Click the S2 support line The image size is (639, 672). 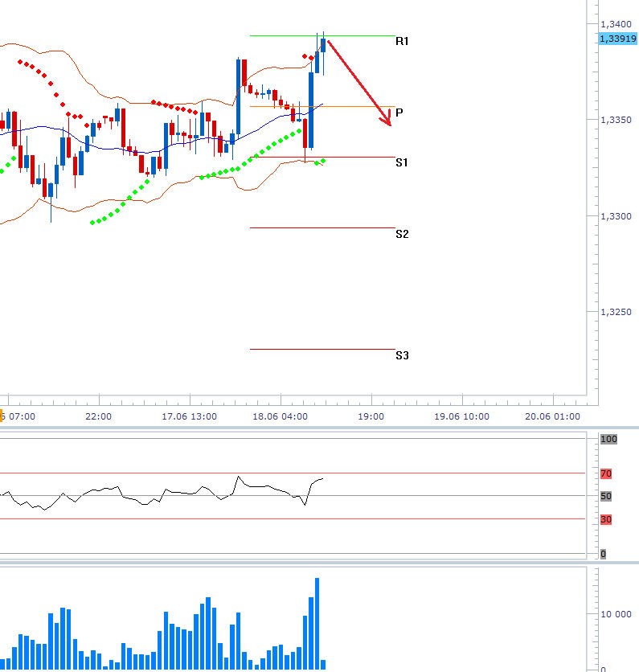322,227
